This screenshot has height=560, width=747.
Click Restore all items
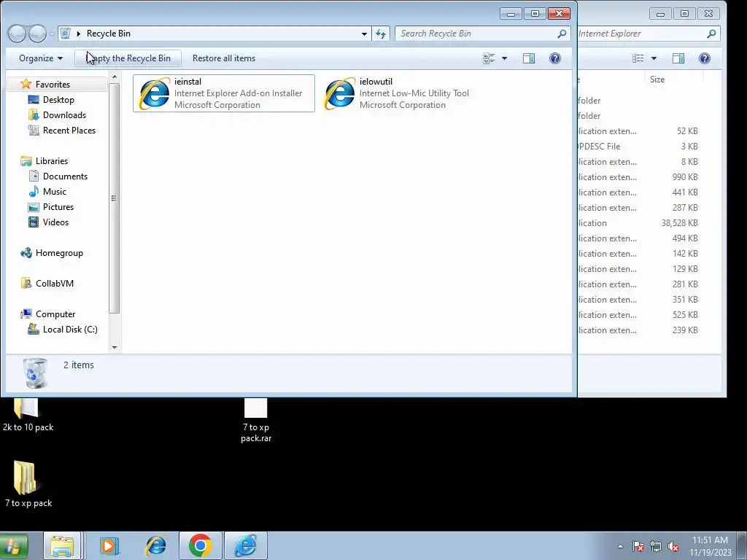(x=224, y=58)
